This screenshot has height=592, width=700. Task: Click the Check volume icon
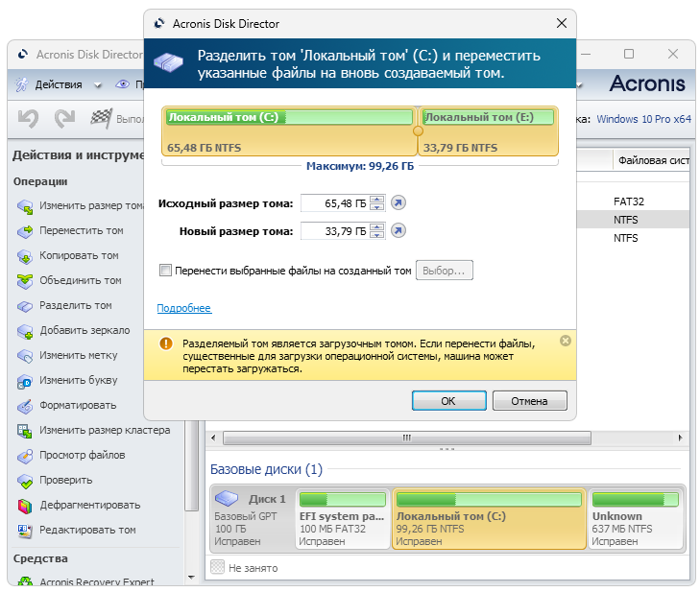coord(25,481)
